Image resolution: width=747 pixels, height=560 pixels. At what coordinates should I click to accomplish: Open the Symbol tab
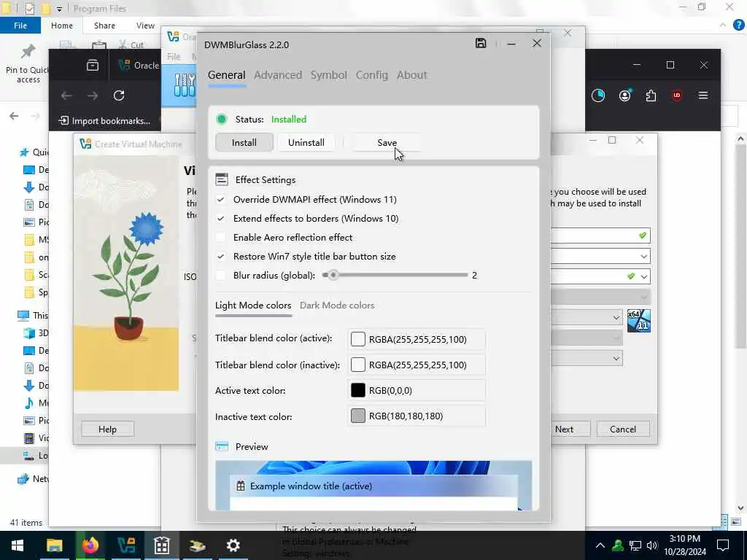(329, 75)
